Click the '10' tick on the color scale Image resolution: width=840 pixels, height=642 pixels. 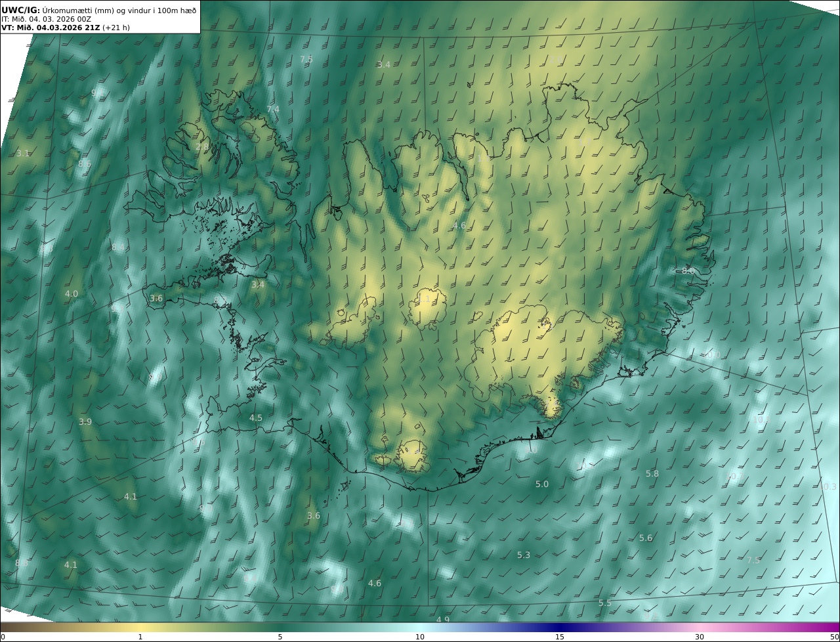420,637
